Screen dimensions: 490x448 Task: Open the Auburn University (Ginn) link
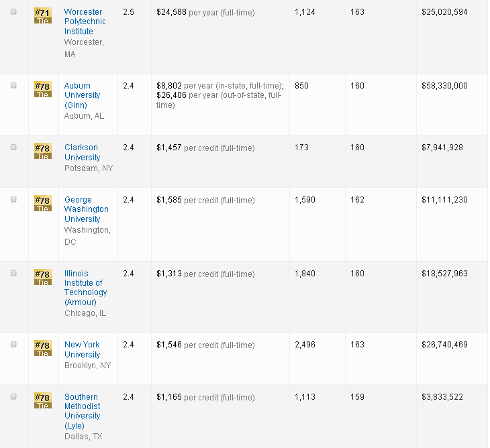82,95
